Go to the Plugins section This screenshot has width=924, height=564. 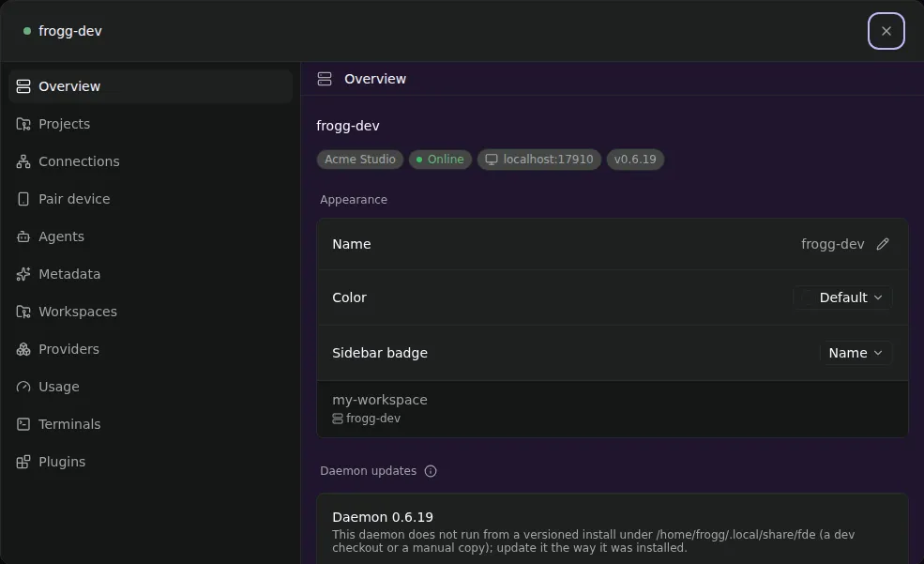click(x=151, y=462)
